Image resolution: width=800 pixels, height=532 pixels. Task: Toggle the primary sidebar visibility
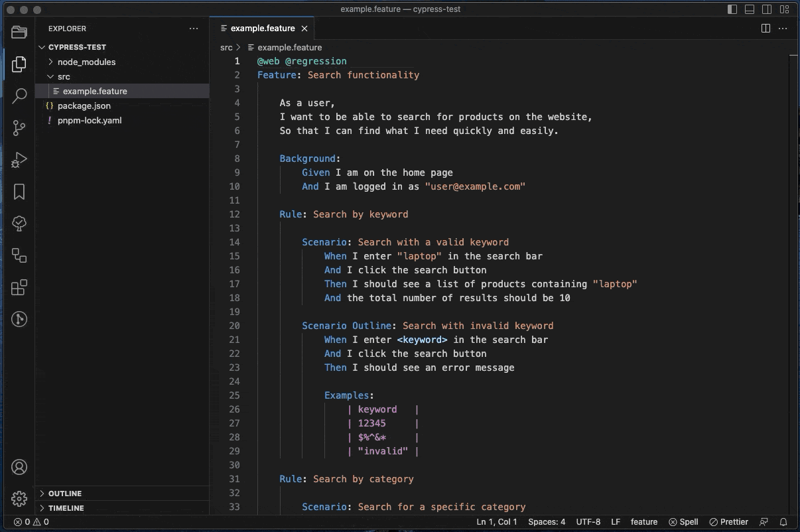(x=732, y=9)
